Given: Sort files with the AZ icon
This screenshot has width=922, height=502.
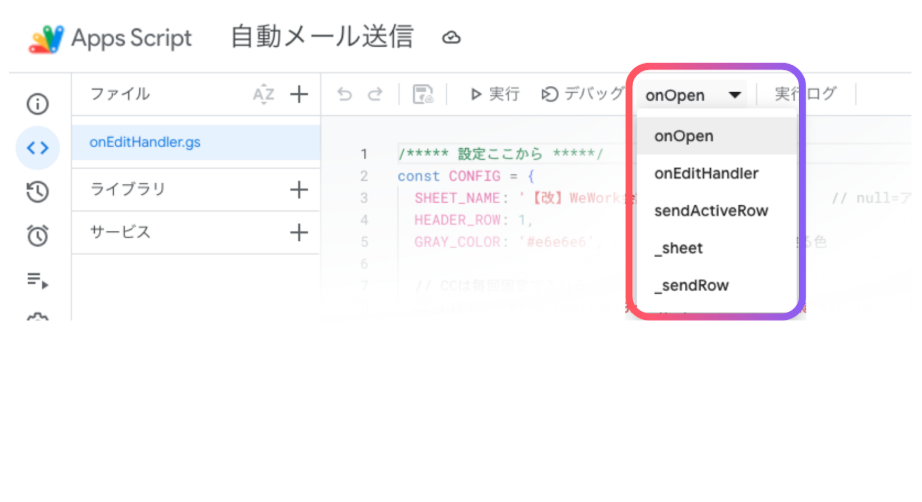Looking at the screenshot, I should 263,94.
